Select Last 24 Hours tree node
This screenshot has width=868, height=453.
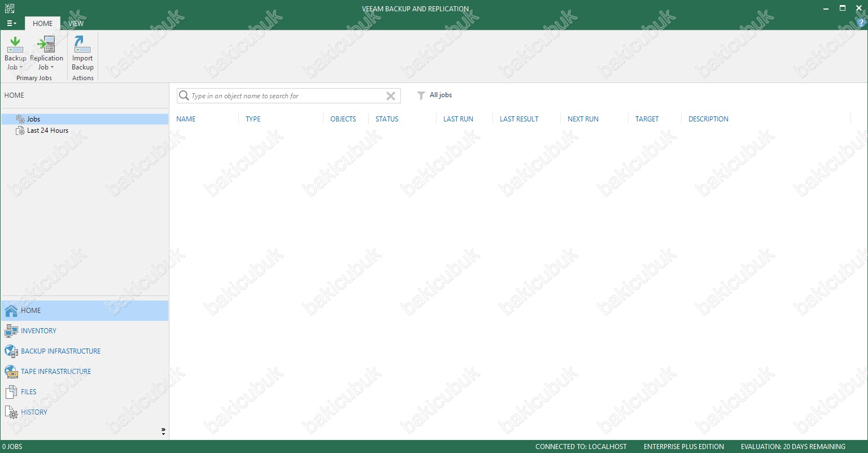coord(47,130)
